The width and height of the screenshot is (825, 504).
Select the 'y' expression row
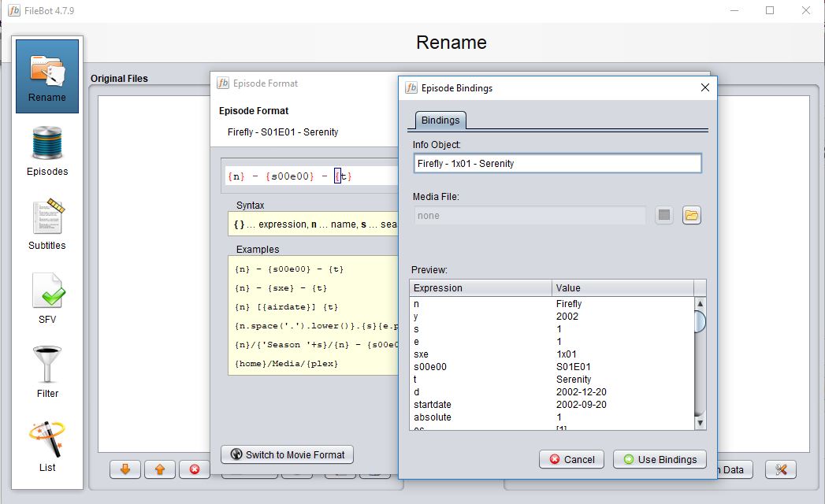(552, 317)
